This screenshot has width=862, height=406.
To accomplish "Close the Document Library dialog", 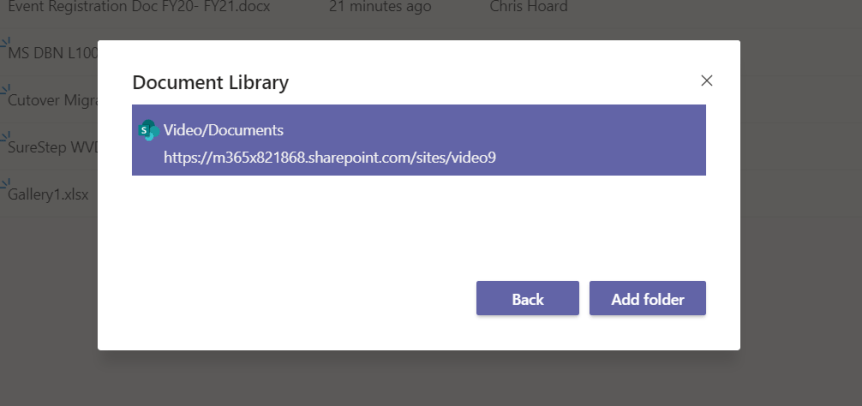I will point(706,81).
